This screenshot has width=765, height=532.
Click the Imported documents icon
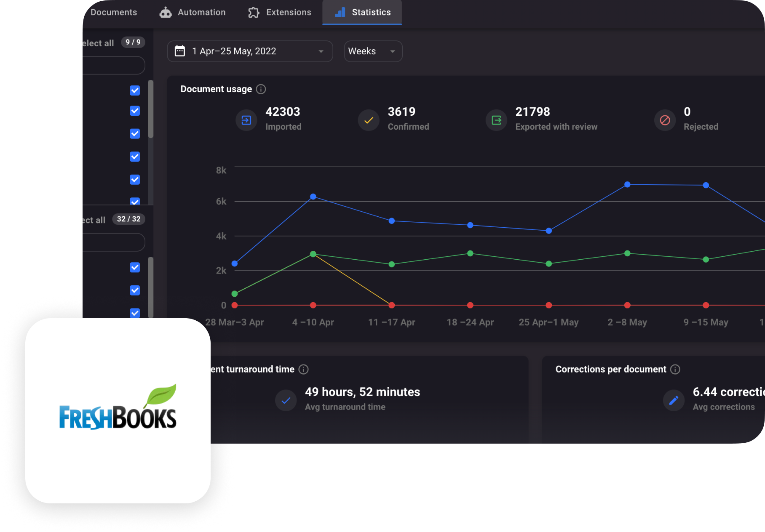(246, 120)
